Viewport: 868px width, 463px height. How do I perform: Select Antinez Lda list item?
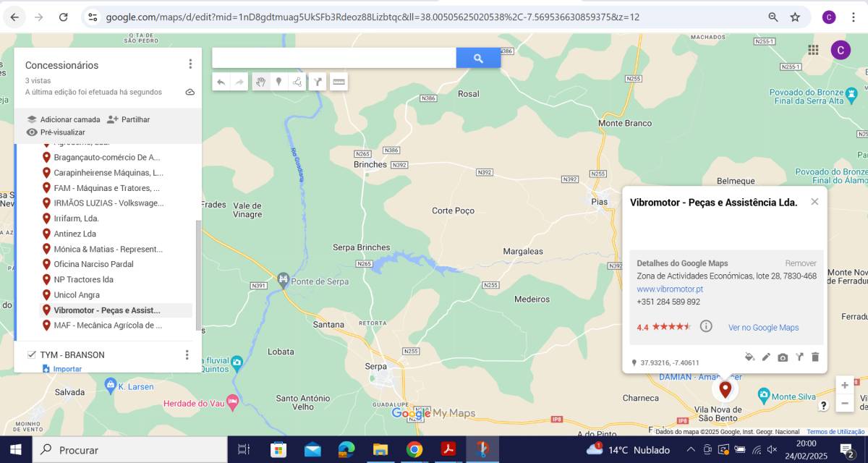(x=116, y=234)
